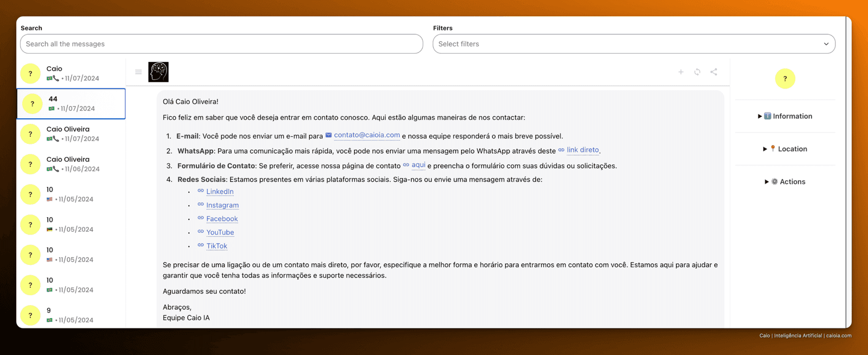Open the Instagram link
The image size is (868, 355).
click(222, 205)
